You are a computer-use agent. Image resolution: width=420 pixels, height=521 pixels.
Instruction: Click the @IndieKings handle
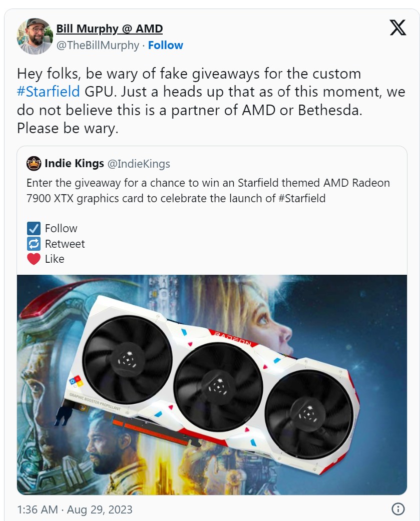coord(139,164)
